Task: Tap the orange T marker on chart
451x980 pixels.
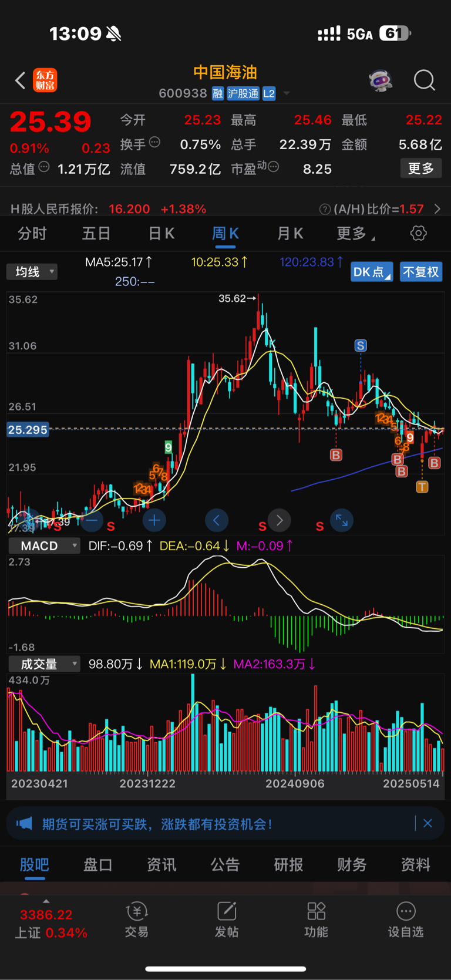Action: pos(422,487)
